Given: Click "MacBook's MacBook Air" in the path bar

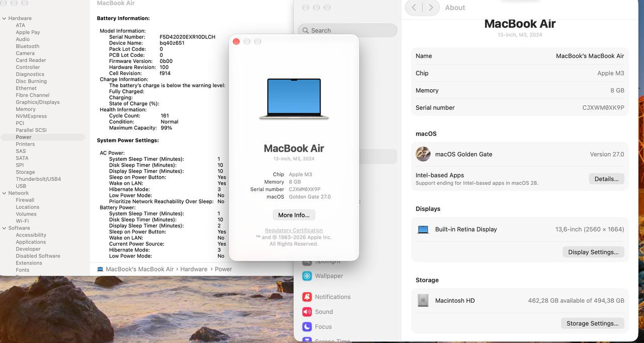Looking at the screenshot, I should (139, 269).
